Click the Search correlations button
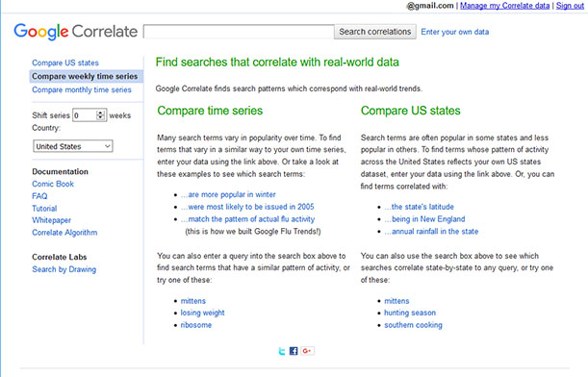 pos(375,32)
